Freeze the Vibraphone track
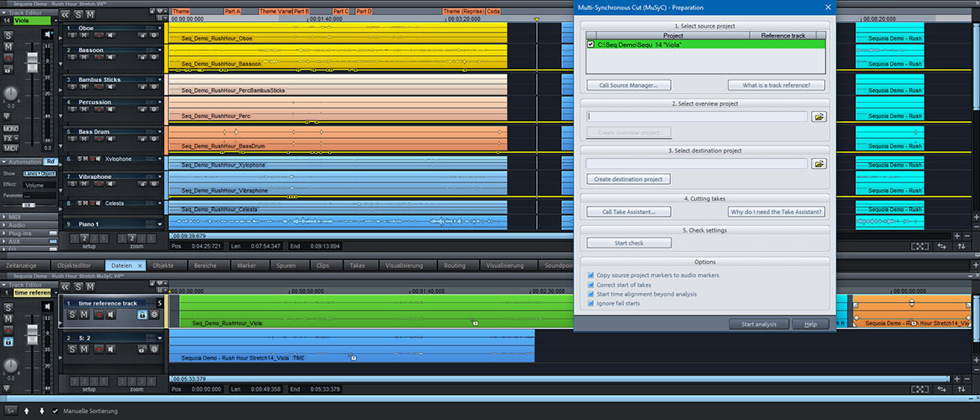The width and height of the screenshot is (980, 420). coord(154,185)
